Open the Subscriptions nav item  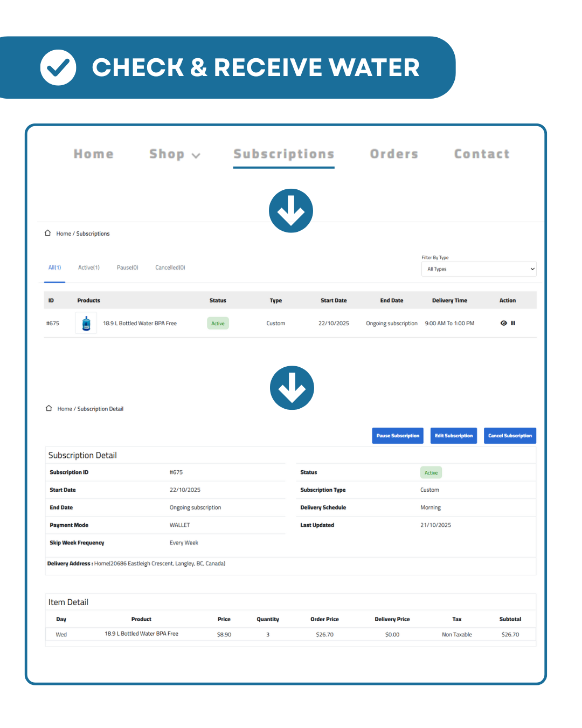283,154
